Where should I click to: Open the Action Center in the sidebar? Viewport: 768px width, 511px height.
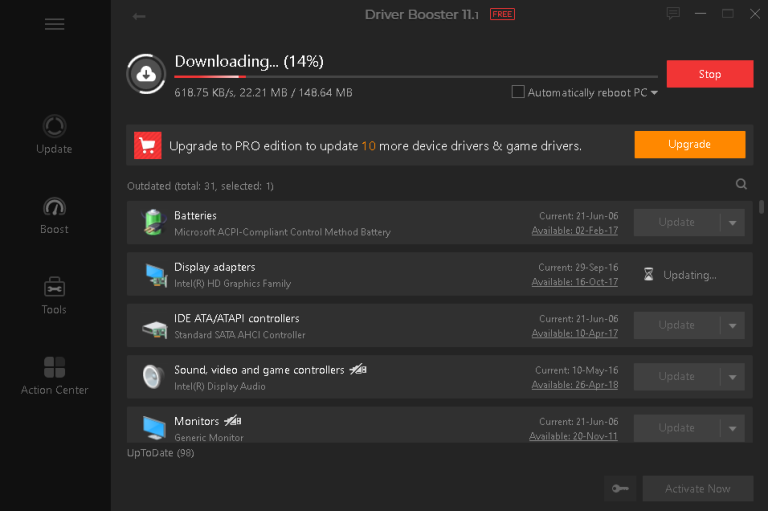click(54, 376)
